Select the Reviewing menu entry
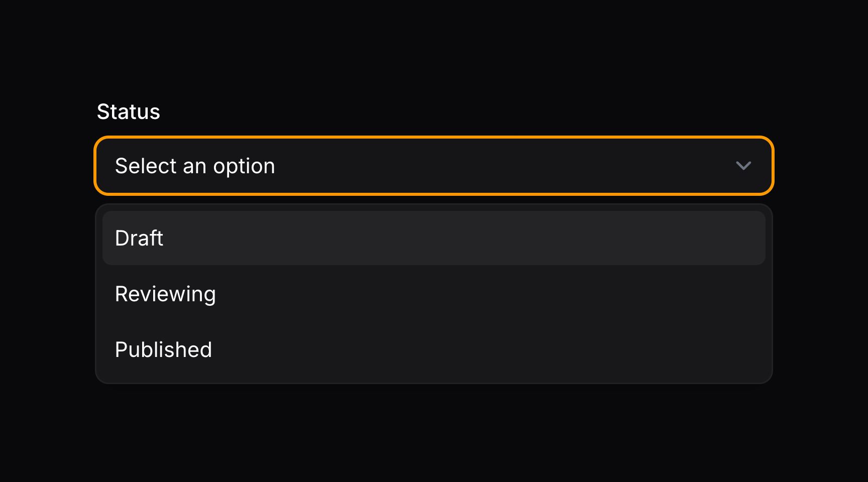The height and width of the screenshot is (482, 868). [166, 294]
